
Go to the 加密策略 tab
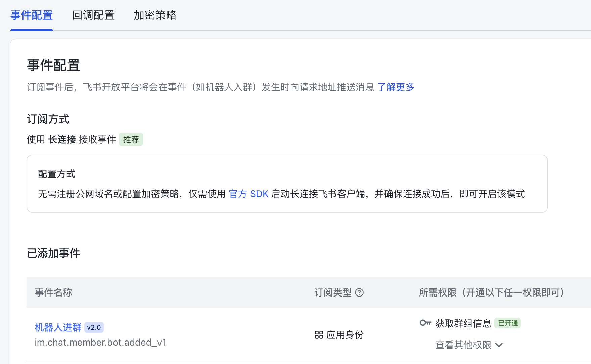155,15
